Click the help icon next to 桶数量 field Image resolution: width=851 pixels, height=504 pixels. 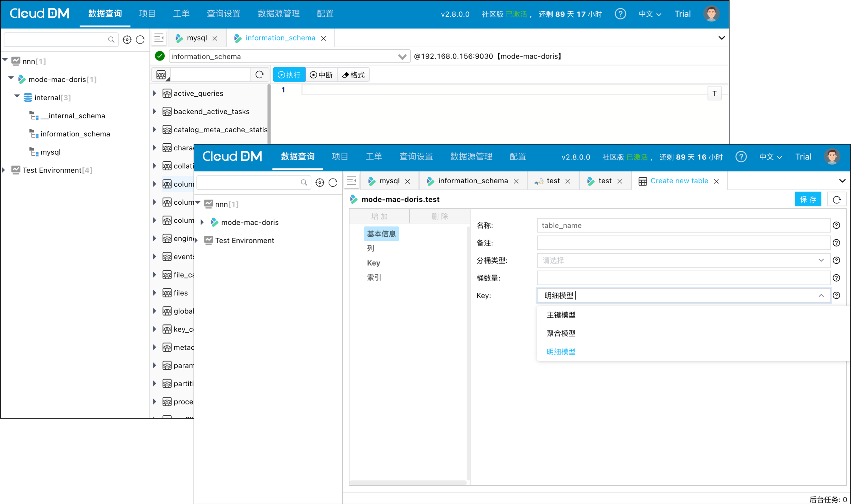[x=836, y=278]
